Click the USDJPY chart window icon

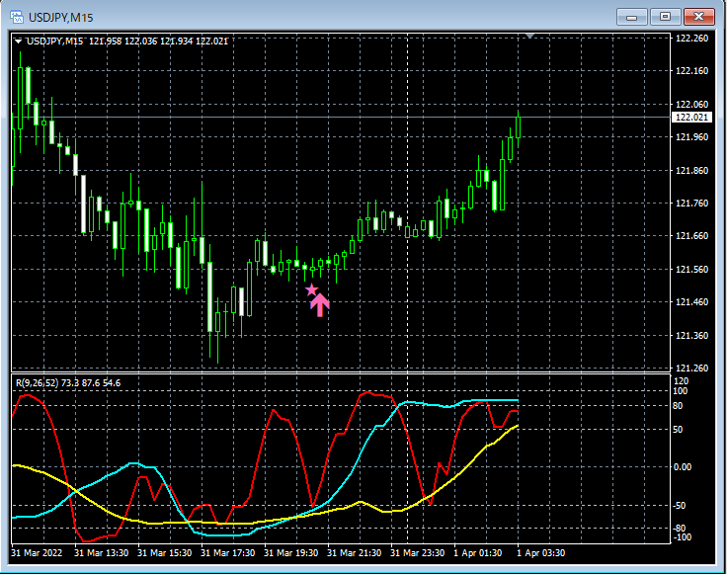[17, 17]
